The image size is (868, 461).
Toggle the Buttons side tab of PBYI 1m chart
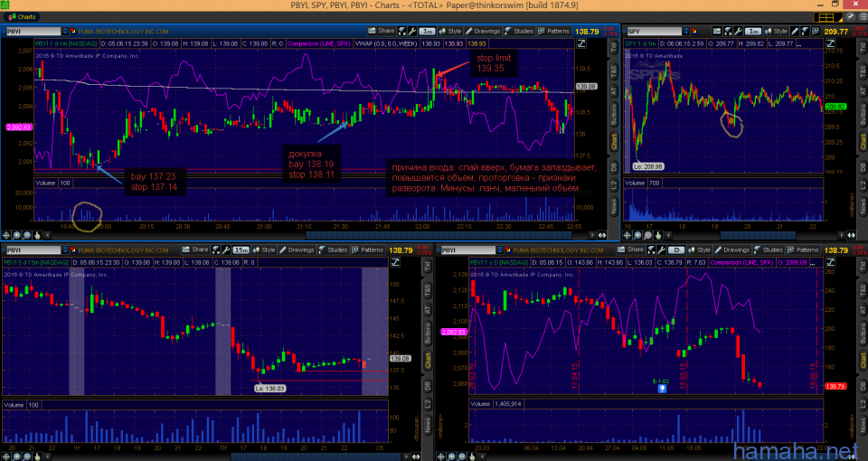point(613,114)
